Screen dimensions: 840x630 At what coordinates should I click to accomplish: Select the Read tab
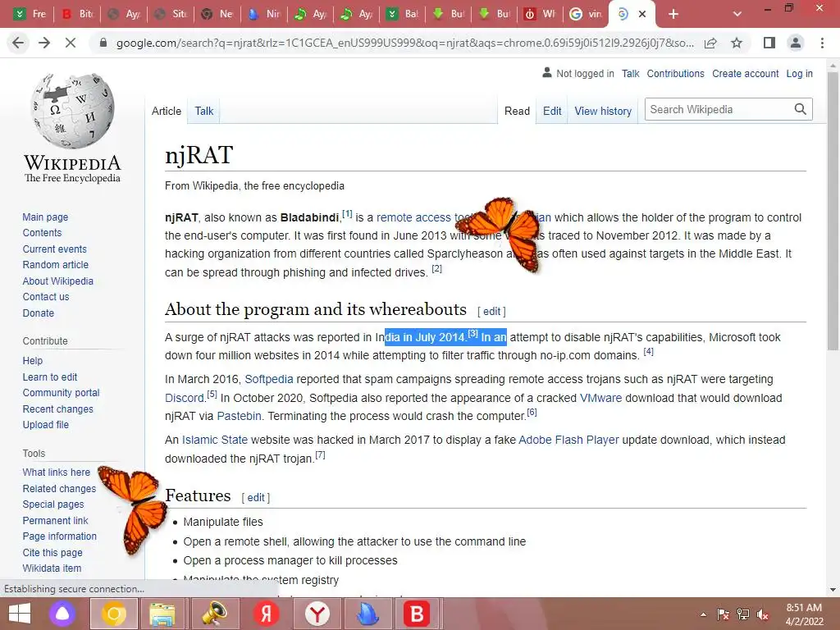point(517,111)
